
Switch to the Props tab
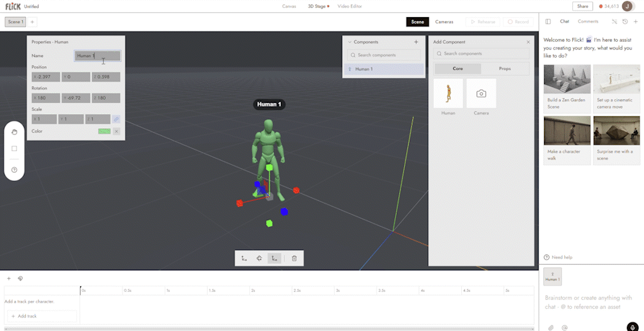point(505,69)
